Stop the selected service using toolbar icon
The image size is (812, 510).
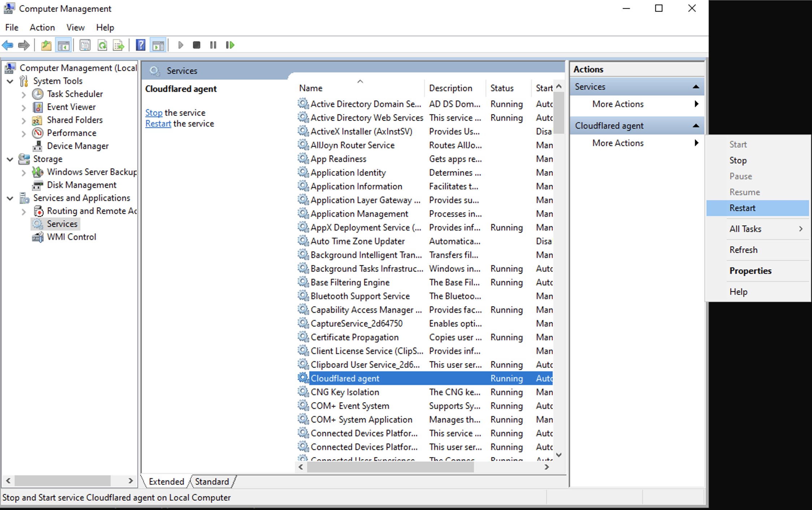tap(196, 45)
